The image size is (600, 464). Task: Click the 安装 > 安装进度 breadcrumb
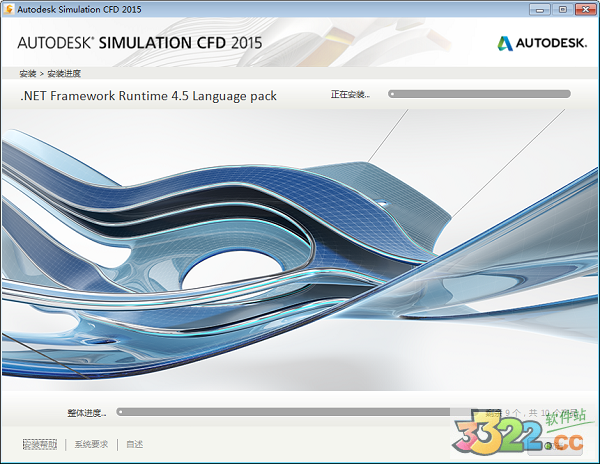click(x=50, y=73)
